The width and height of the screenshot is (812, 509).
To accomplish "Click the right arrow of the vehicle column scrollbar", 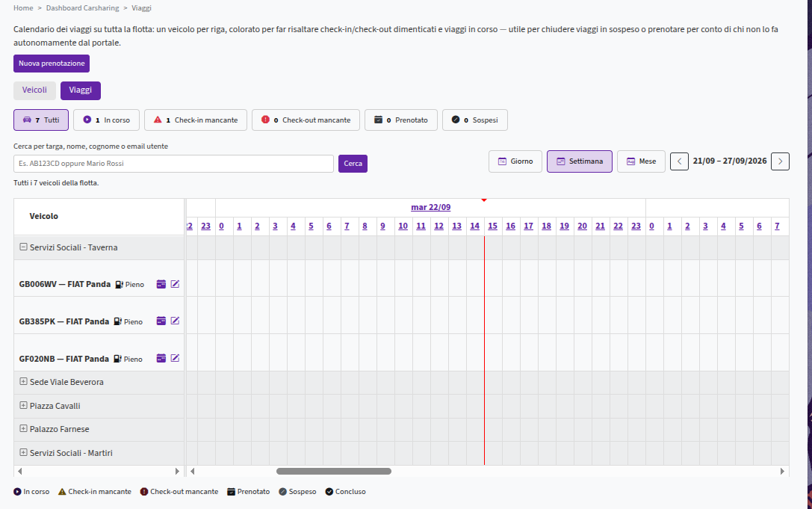I will point(177,471).
